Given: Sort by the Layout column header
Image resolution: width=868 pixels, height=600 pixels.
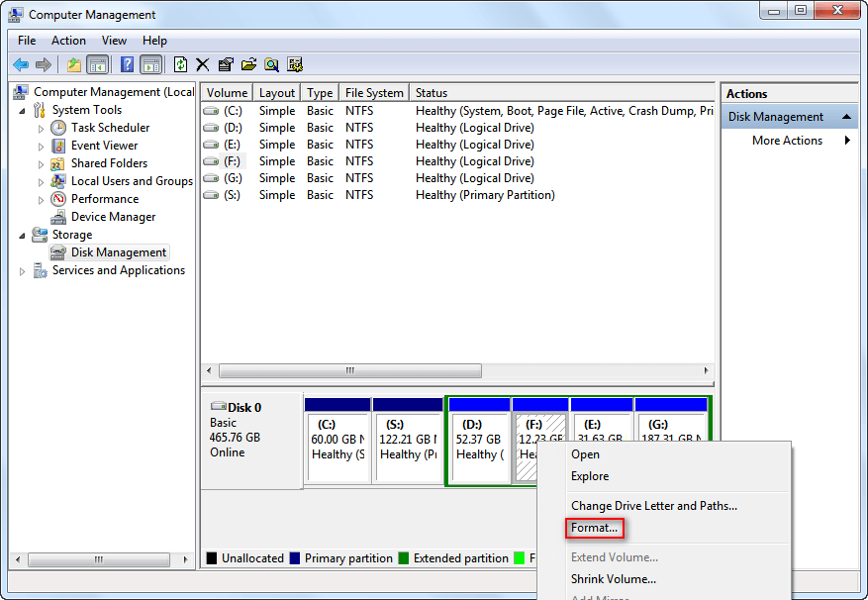Looking at the screenshot, I should (x=277, y=93).
